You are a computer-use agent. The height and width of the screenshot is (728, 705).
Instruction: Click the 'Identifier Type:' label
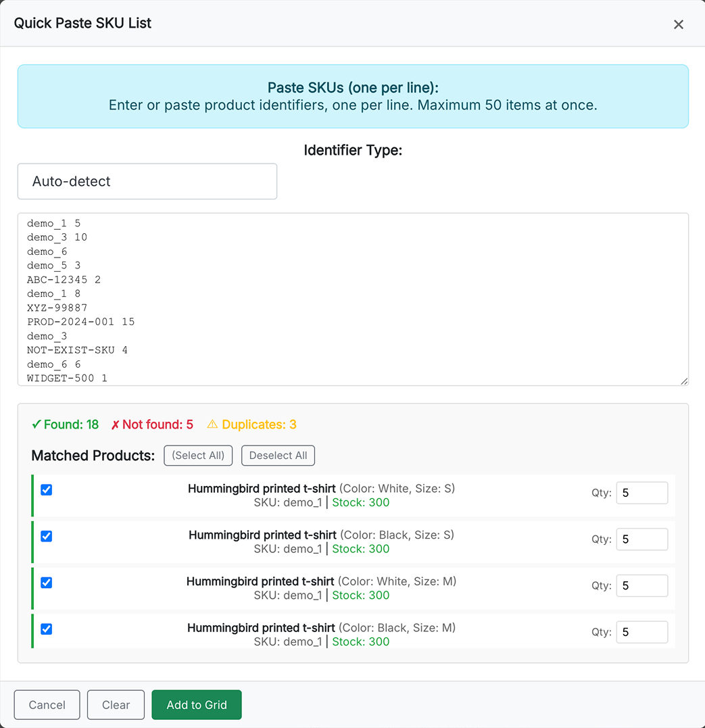tap(353, 150)
